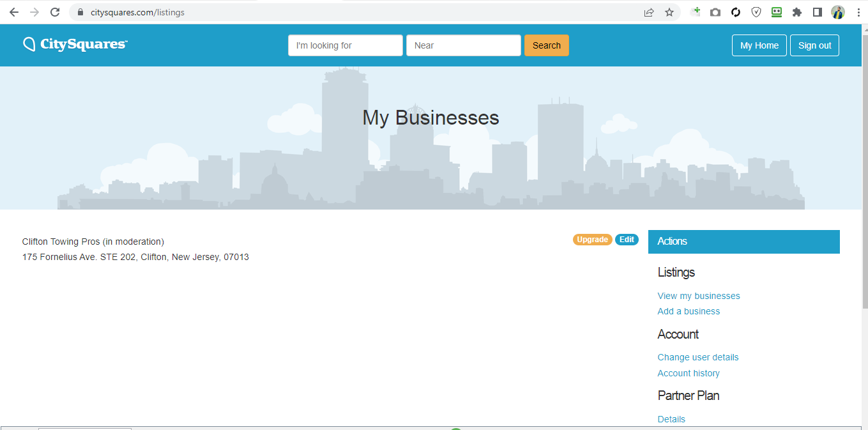Open "View my businesses" link
Screen dimensions: 868x430
click(x=699, y=296)
